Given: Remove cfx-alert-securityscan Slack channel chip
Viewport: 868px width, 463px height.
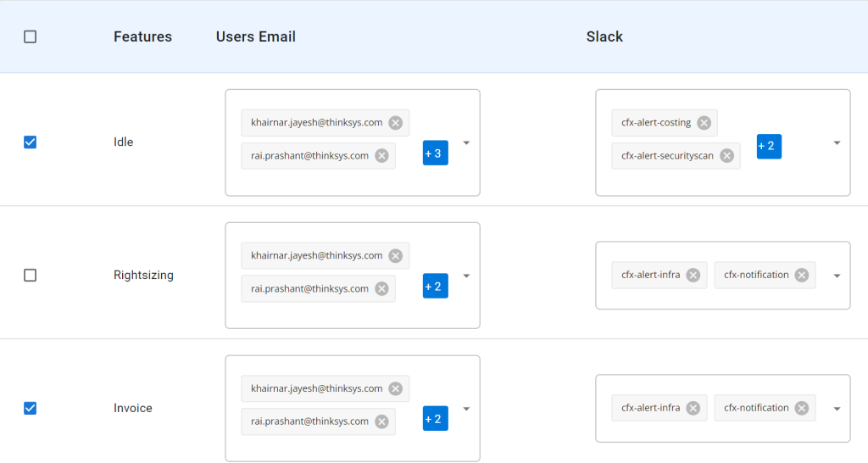Looking at the screenshot, I should click(x=726, y=156).
